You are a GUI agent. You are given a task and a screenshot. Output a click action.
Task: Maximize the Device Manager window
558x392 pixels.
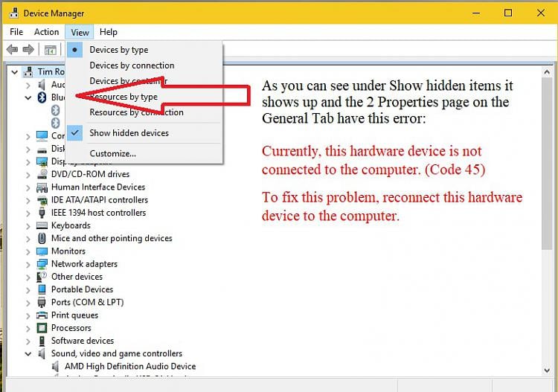[x=508, y=13]
